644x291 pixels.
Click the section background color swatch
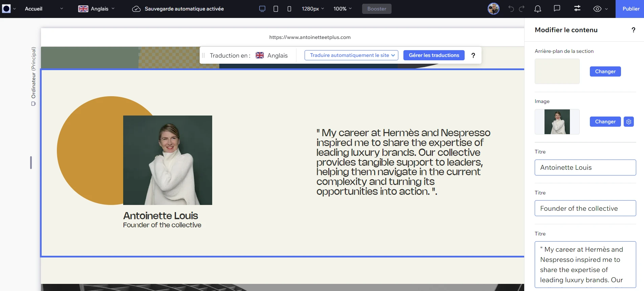tap(557, 71)
